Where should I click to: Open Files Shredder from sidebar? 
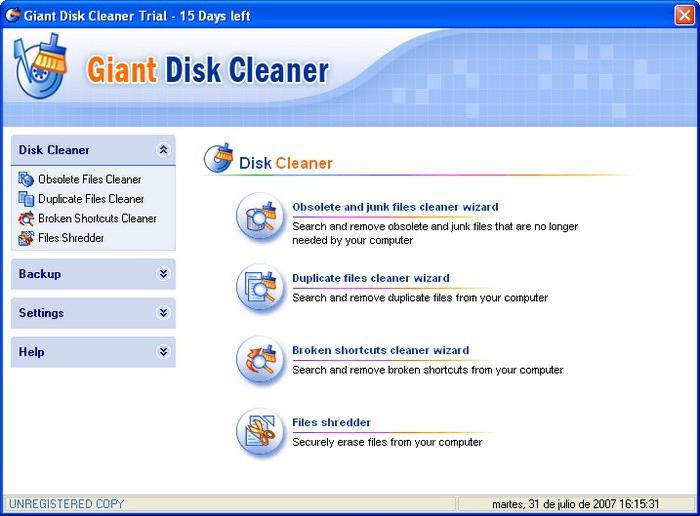coord(71,238)
